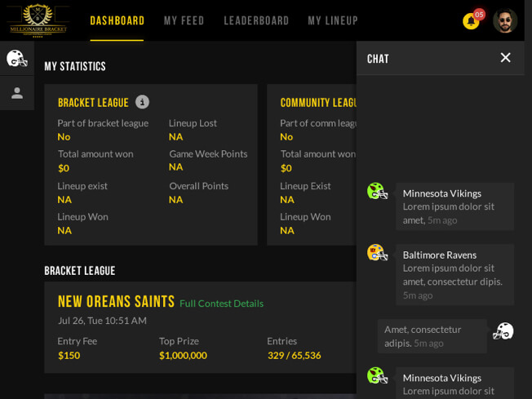Open the Leaderboard tab

(x=256, y=20)
